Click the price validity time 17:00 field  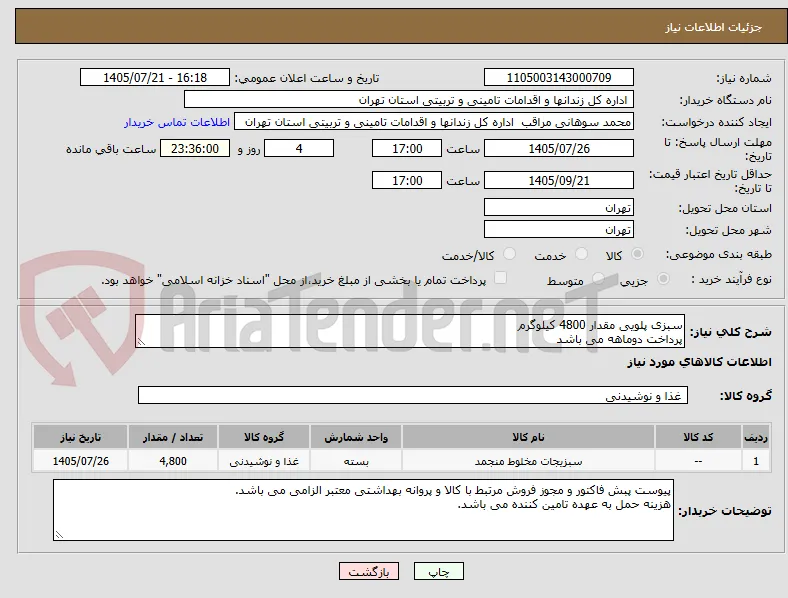click(x=407, y=180)
